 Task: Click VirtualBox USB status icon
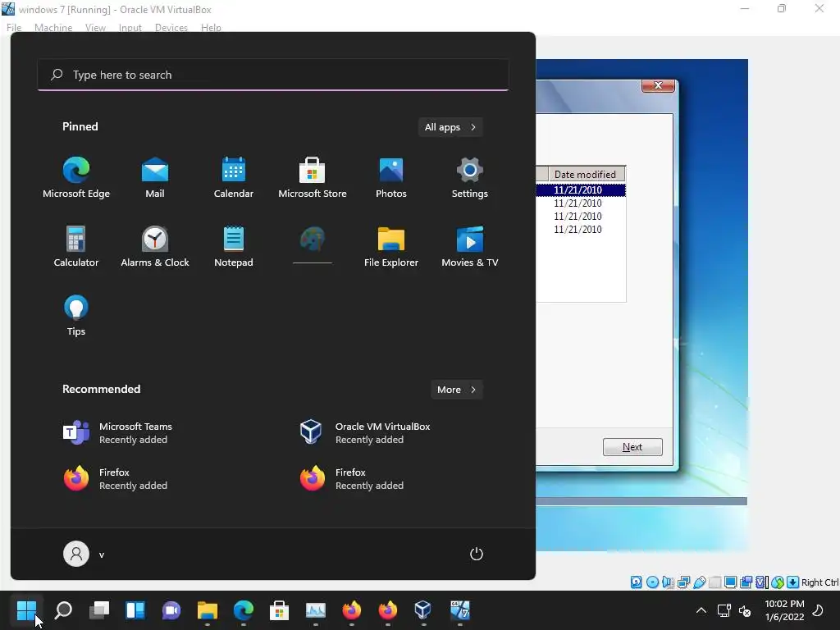699,582
